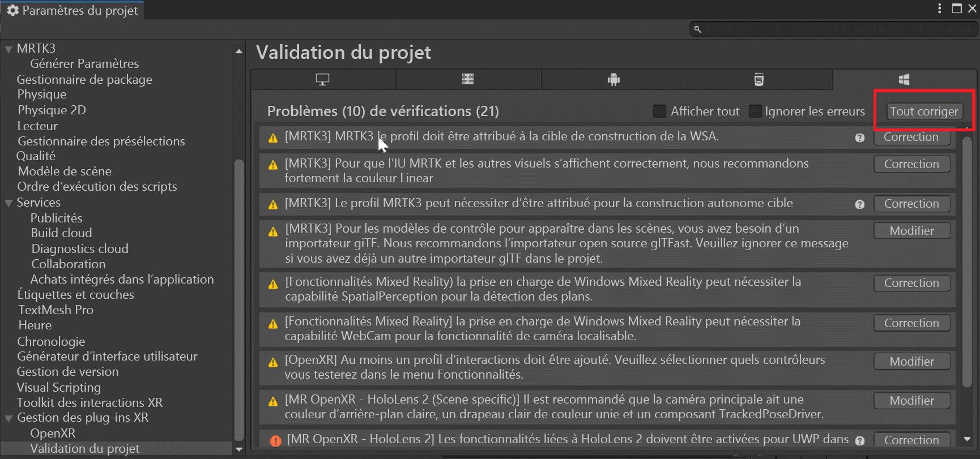Open Ordre d'exécution des scripts settings

click(x=97, y=186)
